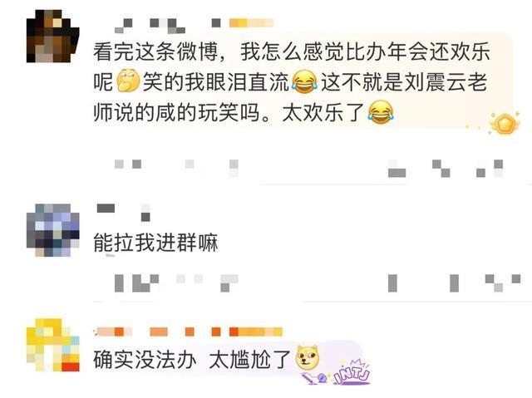Open the third commenter's orange blurred username

[158, 332]
